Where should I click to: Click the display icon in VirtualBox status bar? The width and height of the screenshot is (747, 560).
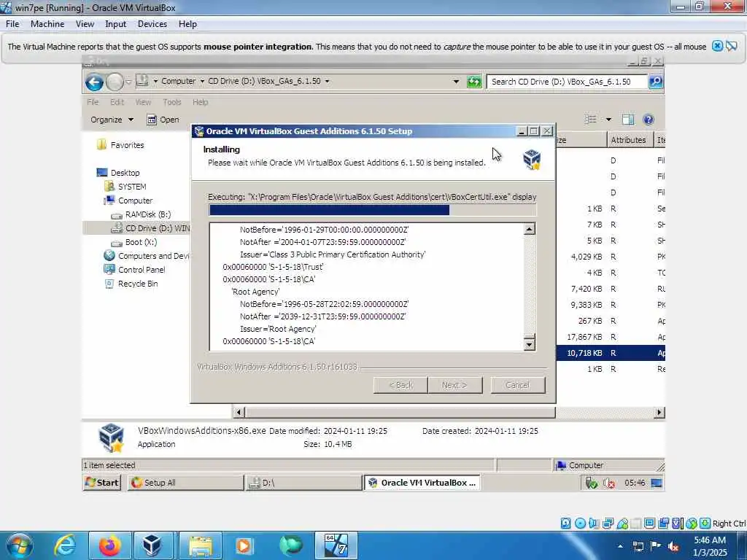tap(649, 524)
